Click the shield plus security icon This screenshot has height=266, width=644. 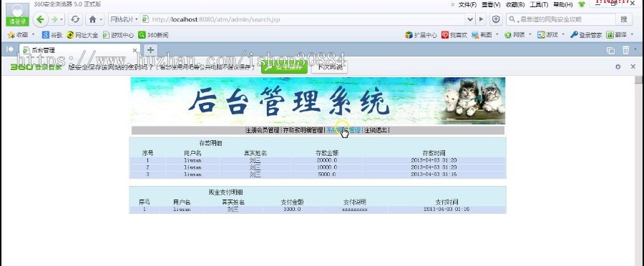496,19
